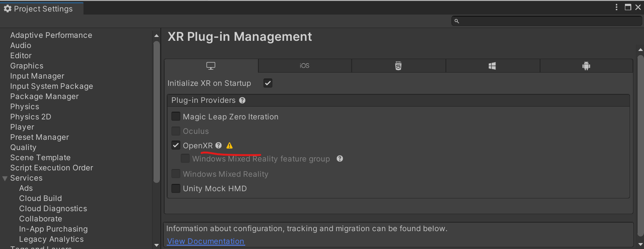Image resolution: width=644 pixels, height=249 pixels.
Task: Enable the Unity Mock HMD checkbox
Action: (176, 188)
